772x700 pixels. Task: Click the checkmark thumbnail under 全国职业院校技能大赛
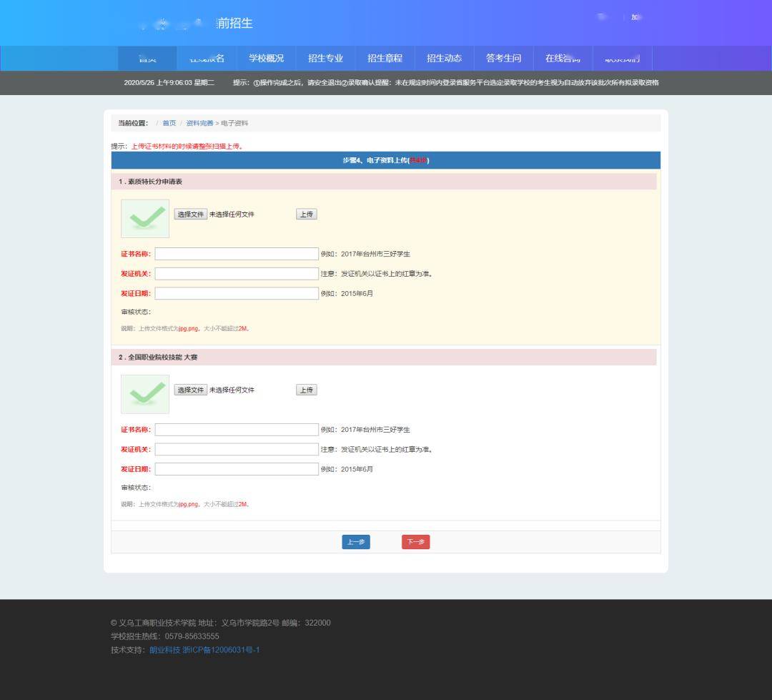(x=144, y=394)
